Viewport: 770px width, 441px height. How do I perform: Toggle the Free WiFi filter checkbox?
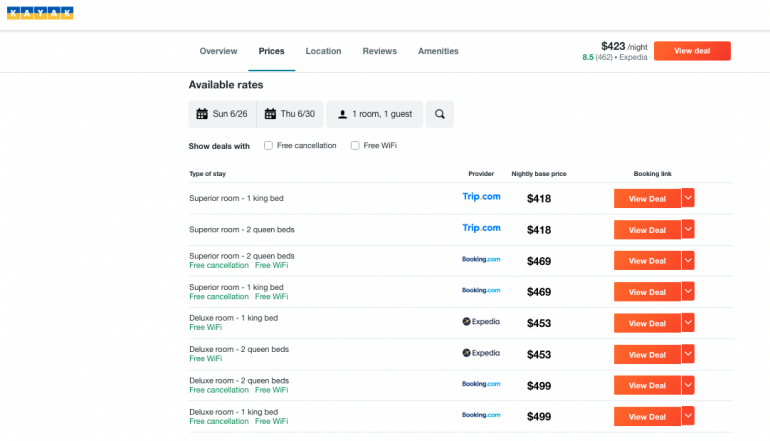pos(355,146)
